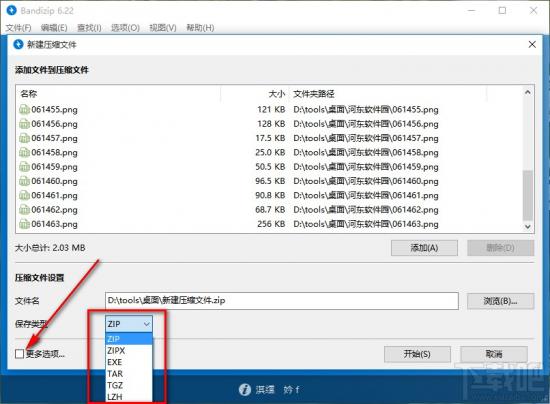Viewport: 550px width, 404px height.
Task: Click the 文件名 path input field
Action: [x=282, y=301]
